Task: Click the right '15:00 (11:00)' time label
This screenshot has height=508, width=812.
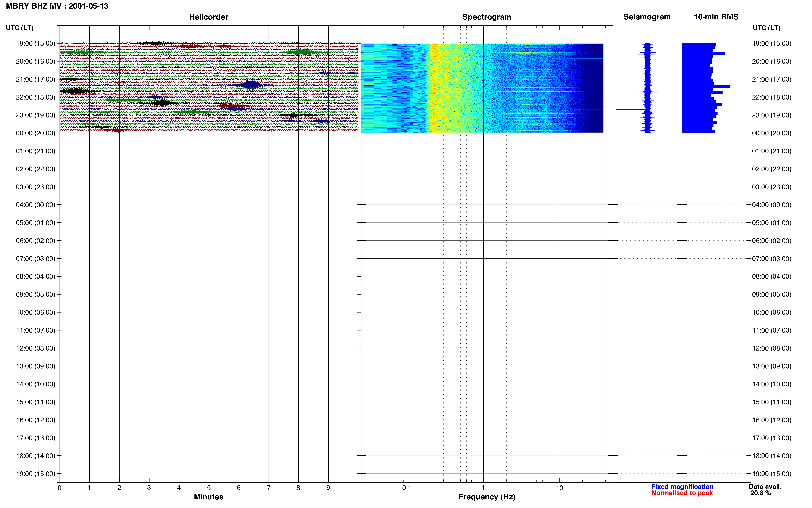Action: 771,402
